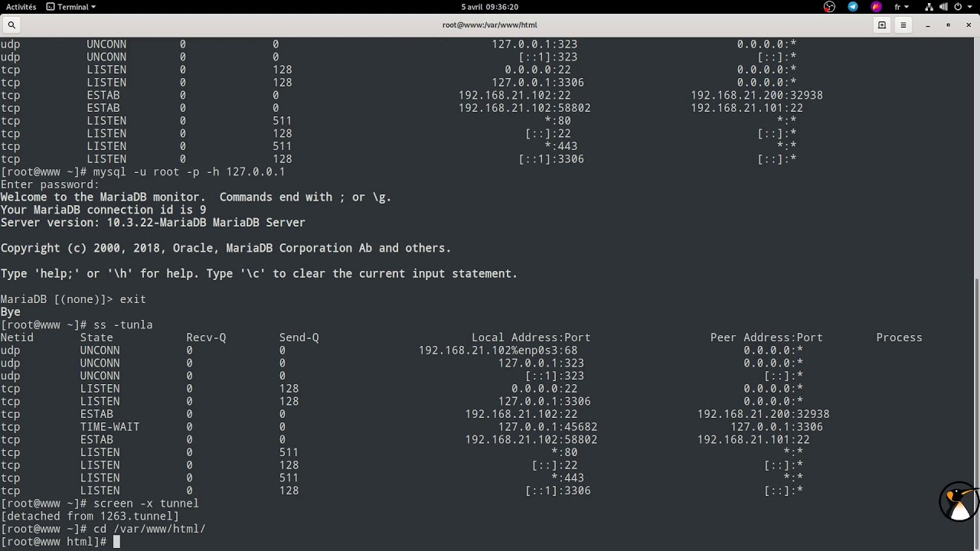The width and height of the screenshot is (980, 551).
Task: Click the 'State' column header
Action: [96, 337]
